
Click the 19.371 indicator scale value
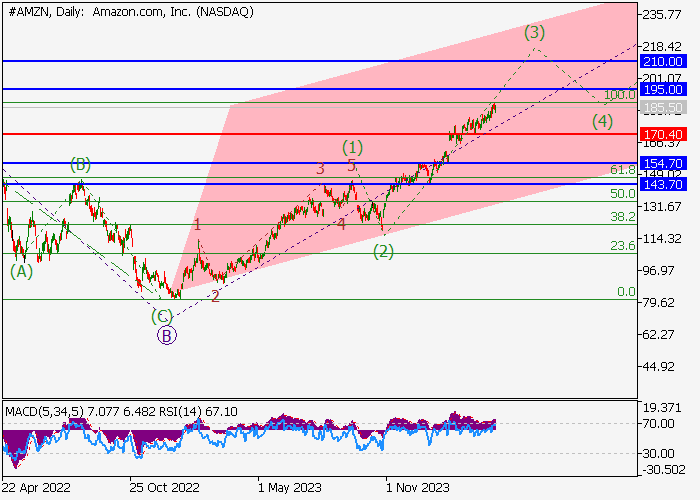[x=662, y=408]
